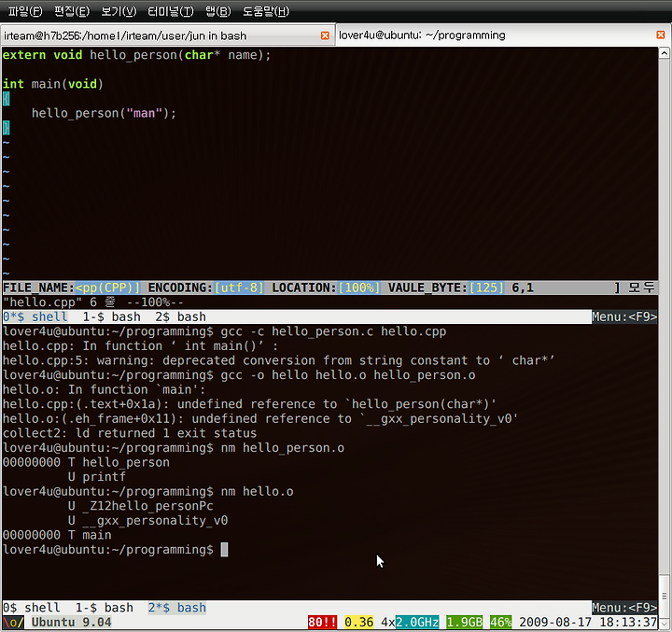672x632 pixels.
Task: Click the \o/ logo in status bar
Action: 13,622
